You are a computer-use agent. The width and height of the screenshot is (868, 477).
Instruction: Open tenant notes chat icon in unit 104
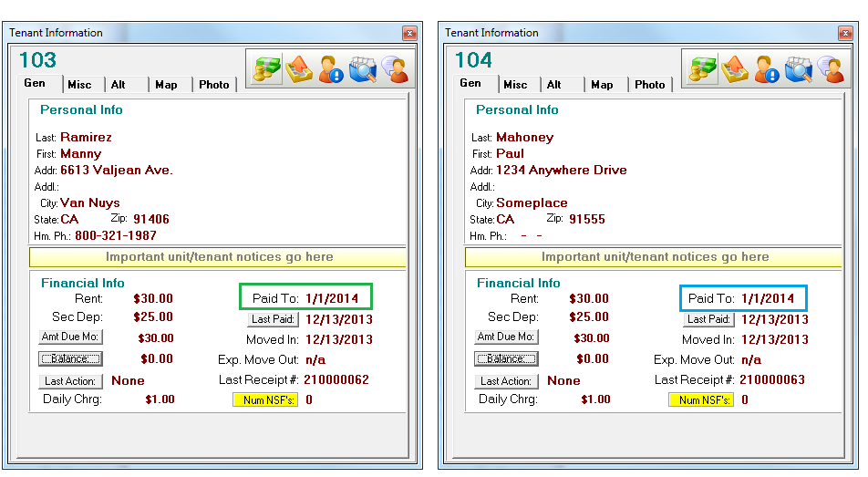[x=831, y=70]
